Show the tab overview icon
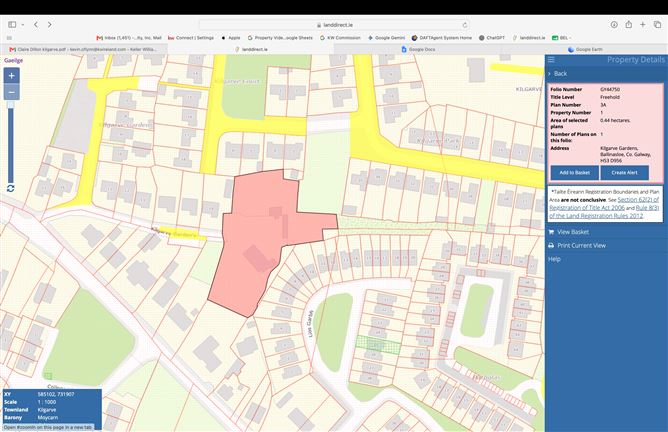Screen dimensions: 668x432 pyautogui.click(x=657, y=25)
